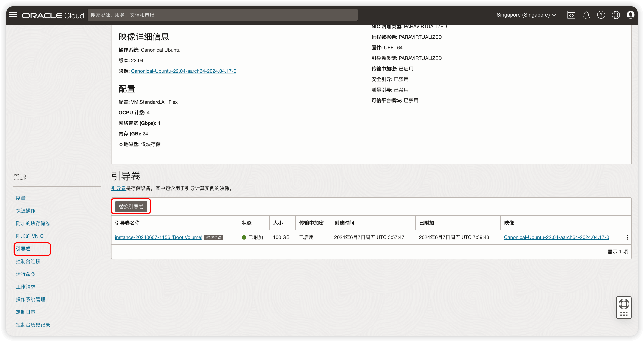Viewport: 644px width, 342px height.
Task: Select 附加的 VNIC in the resources menu
Action: point(30,236)
